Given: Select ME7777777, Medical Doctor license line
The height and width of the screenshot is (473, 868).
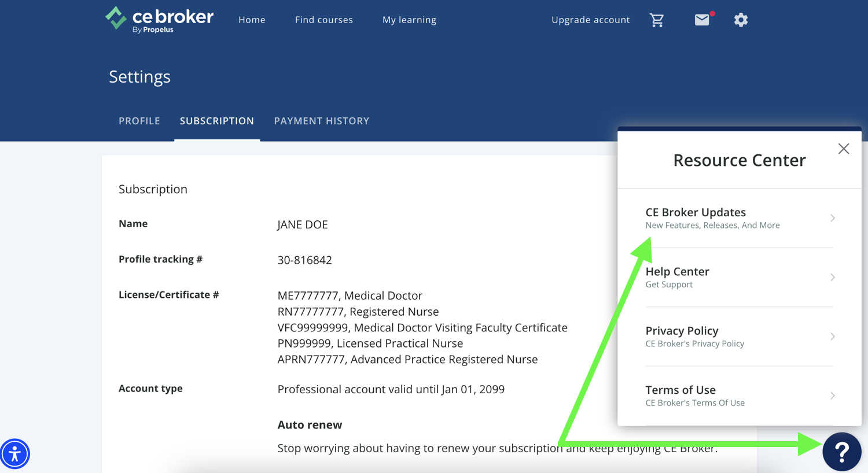Looking at the screenshot, I should pos(350,295).
